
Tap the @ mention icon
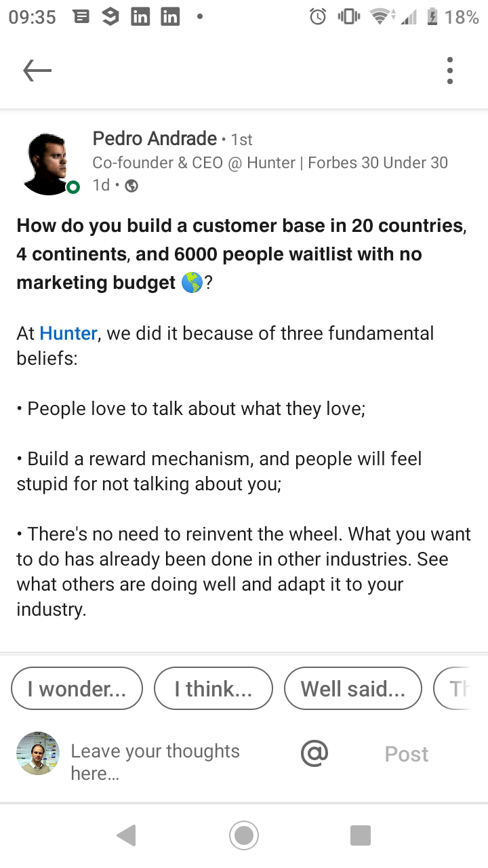314,753
